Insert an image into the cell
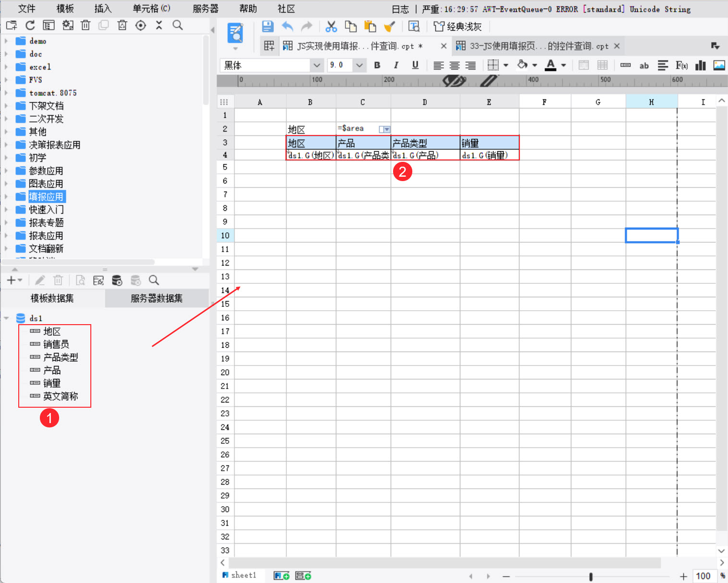Image resolution: width=728 pixels, height=583 pixels. pyautogui.click(x=719, y=65)
